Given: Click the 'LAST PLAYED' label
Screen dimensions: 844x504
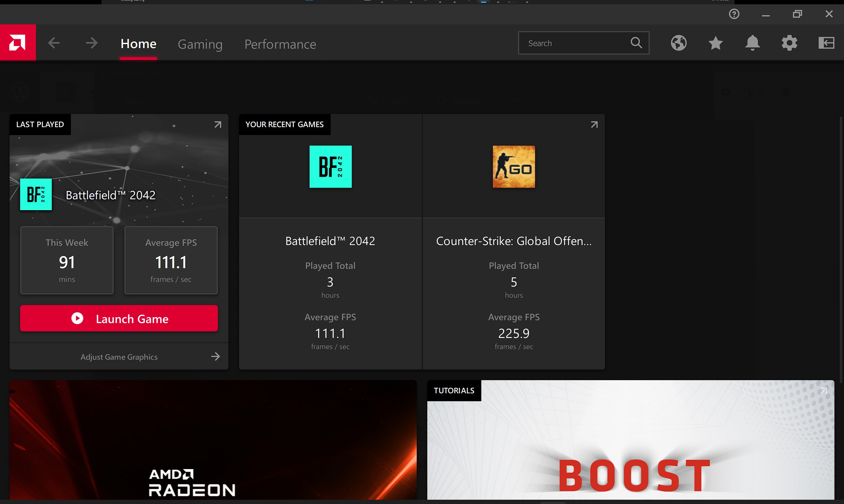Looking at the screenshot, I should point(40,124).
